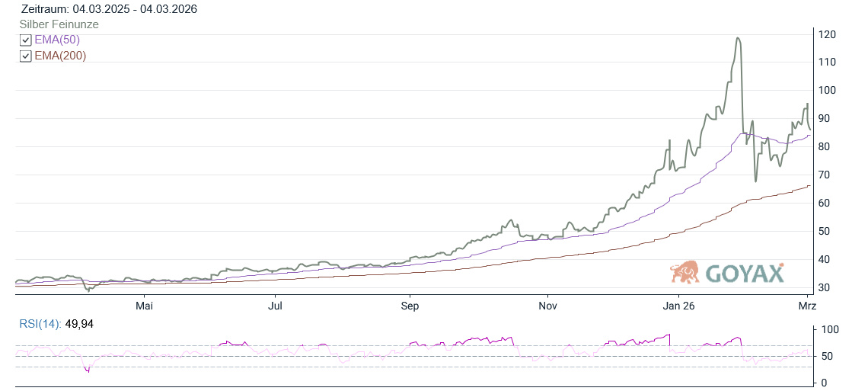Click the silver price peak near 120
Viewport: 868px width, 391px height.
(x=737, y=38)
